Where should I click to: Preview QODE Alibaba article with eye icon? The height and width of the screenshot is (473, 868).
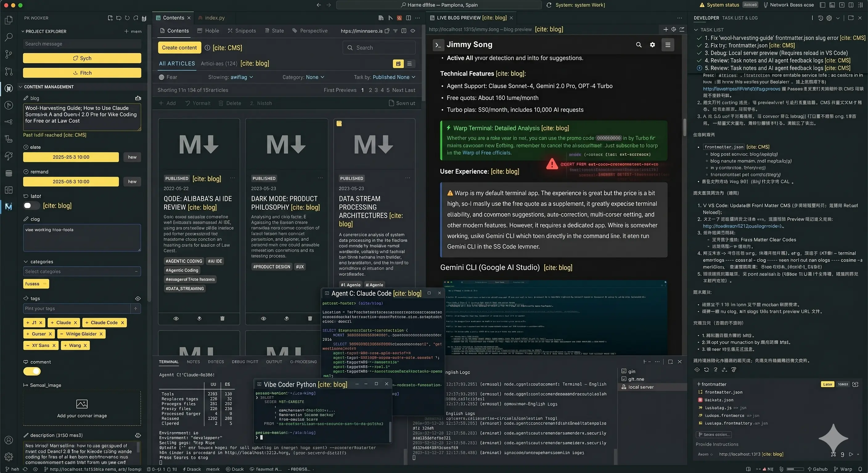pos(176,318)
